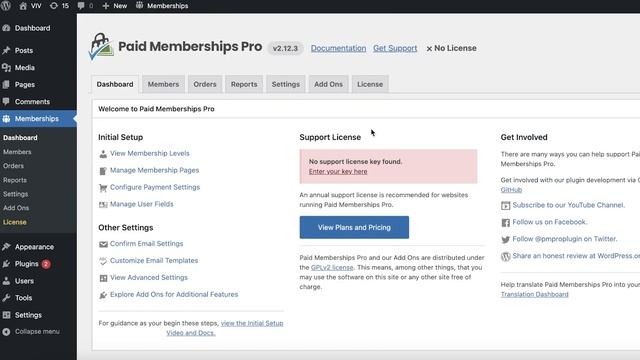Open the Settings sidebar icon
Viewport: 640px width, 360px height.
6,315
